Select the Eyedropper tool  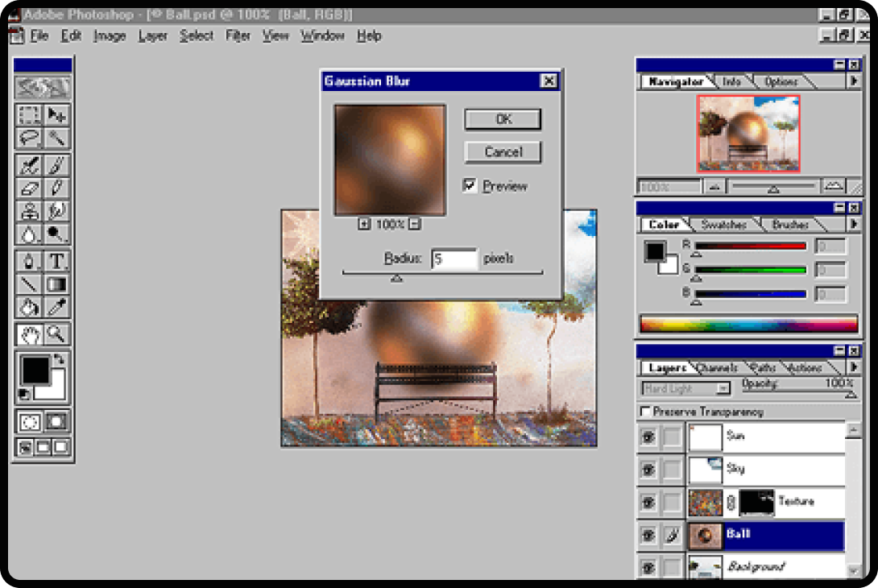coord(56,307)
